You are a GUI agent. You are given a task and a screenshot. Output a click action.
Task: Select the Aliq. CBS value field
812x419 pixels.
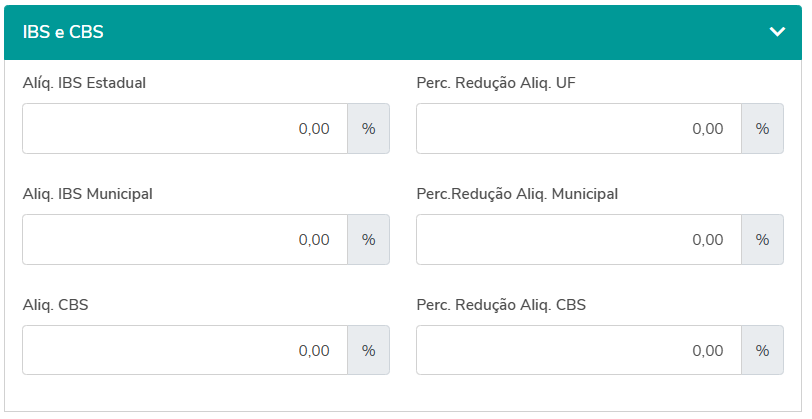pos(185,351)
